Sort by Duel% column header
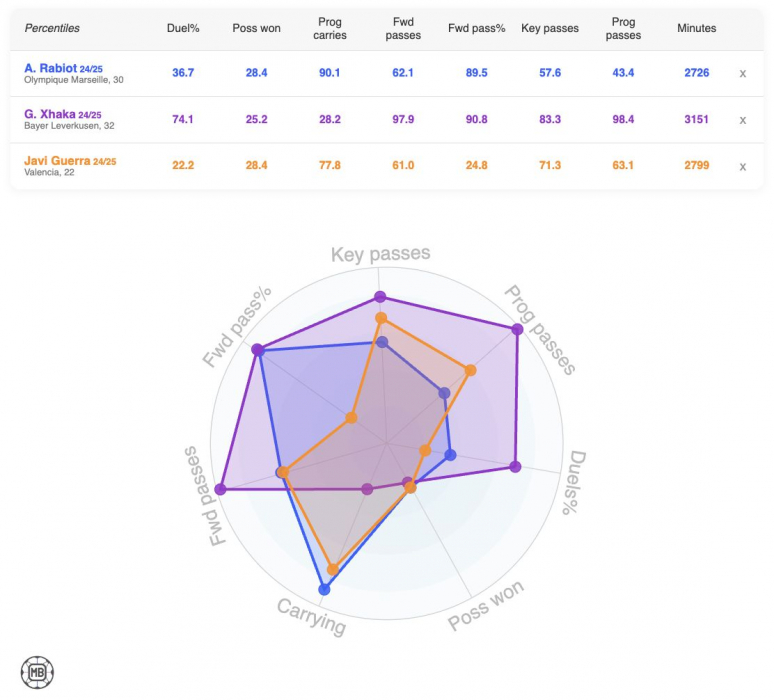Screen dimensions: 774x700 point(183,28)
